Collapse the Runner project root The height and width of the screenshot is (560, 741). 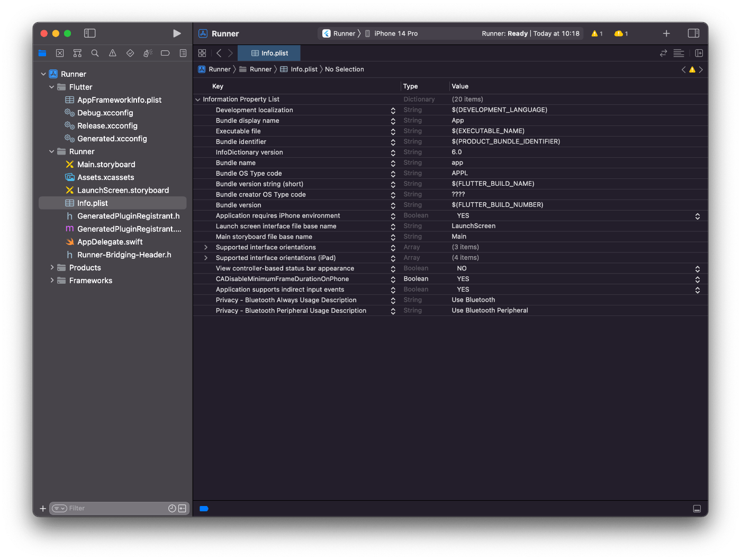[x=43, y=74]
